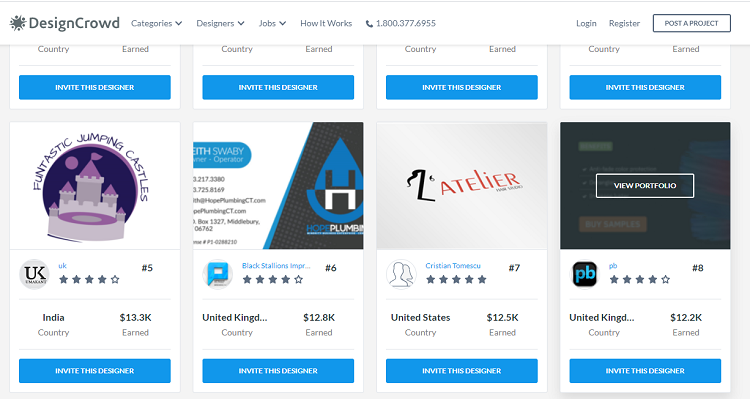This screenshot has width=750, height=399.
Task: Click rank #5 label
Action: click(x=147, y=268)
